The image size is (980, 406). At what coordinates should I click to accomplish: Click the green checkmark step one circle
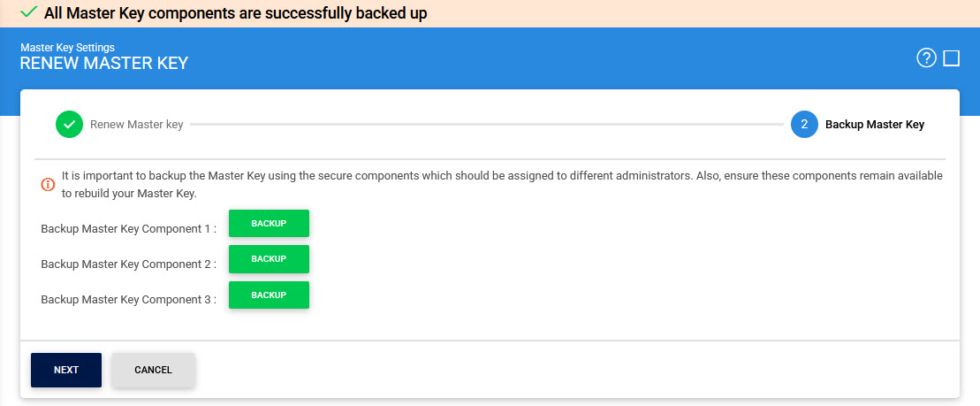point(69,125)
